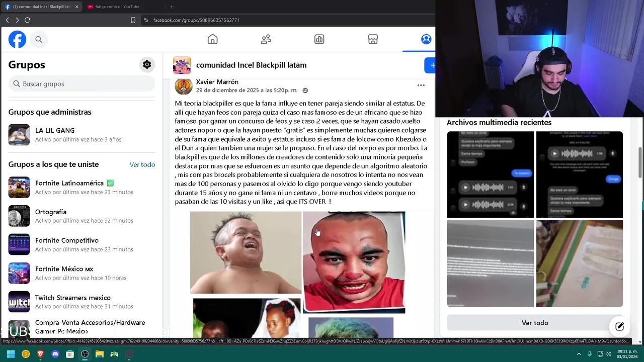644x362 pixels.
Task: Open File Explorer from taskbar
Action: coord(100,354)
